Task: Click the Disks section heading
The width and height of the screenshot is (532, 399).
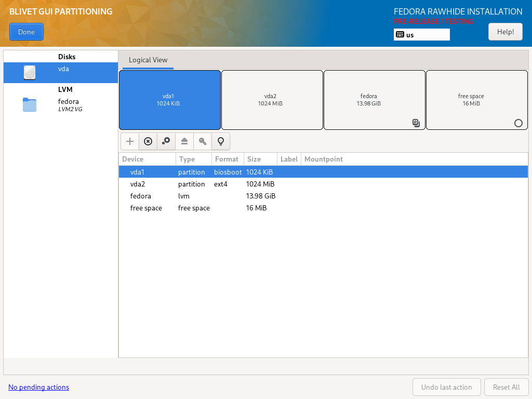Action: click(x=67, y=57)
